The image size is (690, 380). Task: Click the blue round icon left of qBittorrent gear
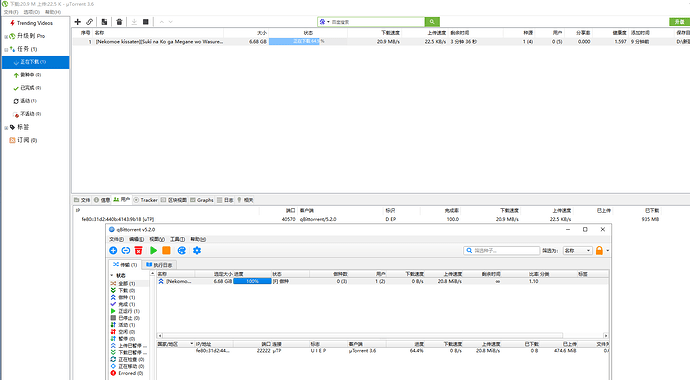pyautogui.click(x=182, y=250)
